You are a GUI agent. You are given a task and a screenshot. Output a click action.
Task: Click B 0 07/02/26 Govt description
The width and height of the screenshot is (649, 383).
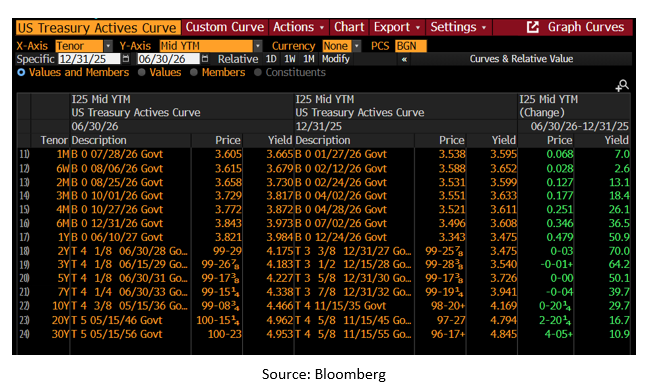point(341,224)
